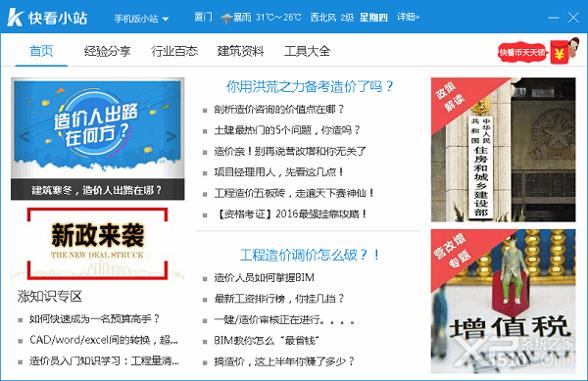This screenshot has width=588, height=381.
Task: Close the 快看小站 window
Action: pos(573,18)
